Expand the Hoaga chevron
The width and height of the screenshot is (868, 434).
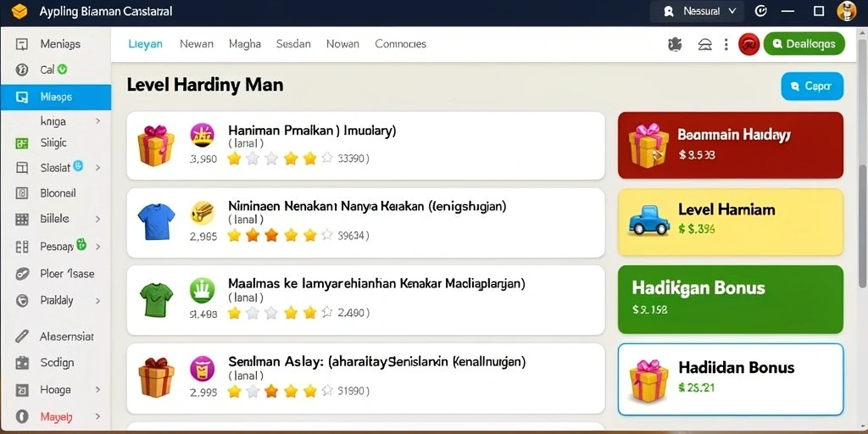tap(97, 390)
